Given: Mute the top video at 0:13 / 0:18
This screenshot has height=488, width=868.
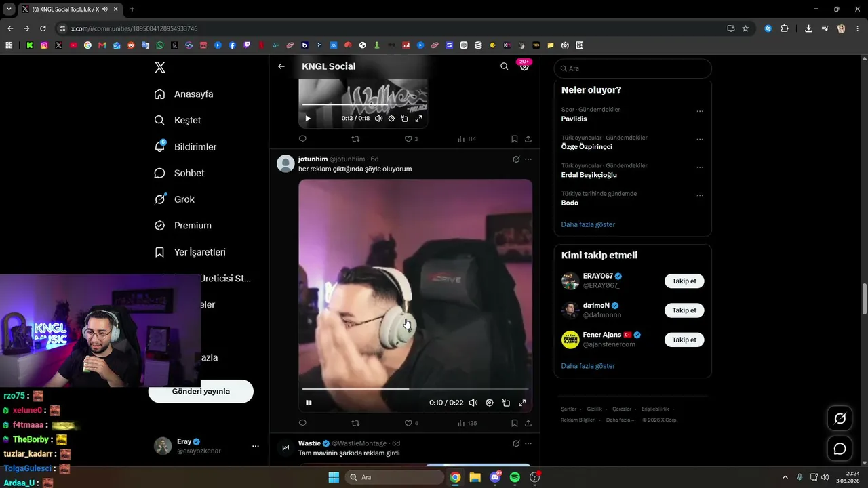Looking at the screenshot, I should pos(378,119).
